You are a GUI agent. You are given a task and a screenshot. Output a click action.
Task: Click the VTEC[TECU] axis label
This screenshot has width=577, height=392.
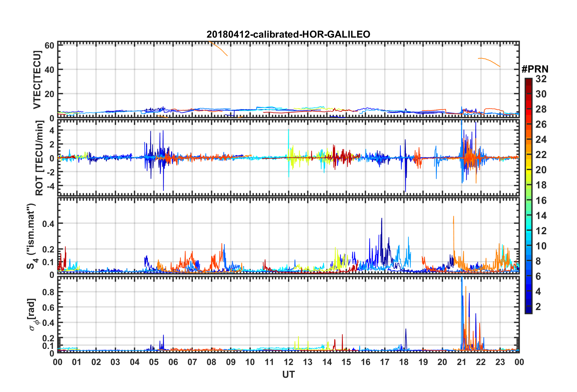pyautogui.click(x=37, y=80)
